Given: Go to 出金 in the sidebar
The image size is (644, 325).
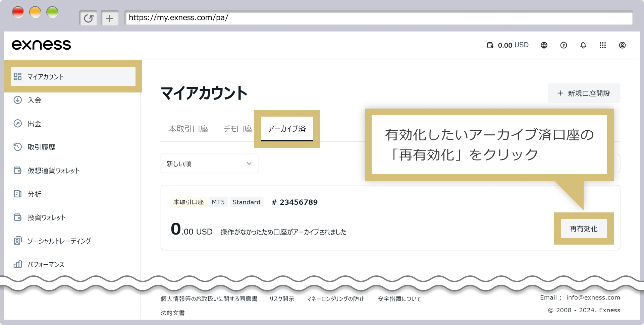Looking at the screenshot, I should 34,124.
